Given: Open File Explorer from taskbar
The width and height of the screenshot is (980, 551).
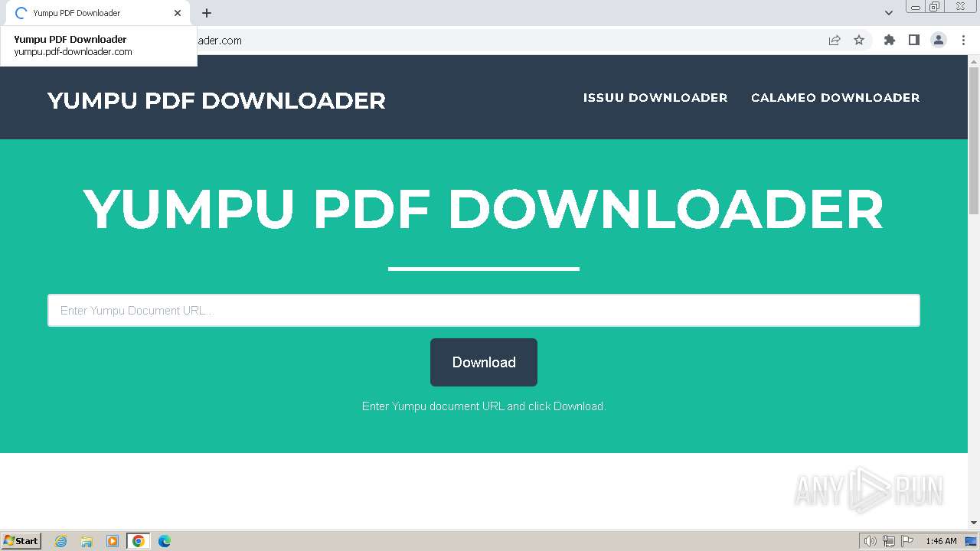Looking at the screenshot, I should pos(87,541).
